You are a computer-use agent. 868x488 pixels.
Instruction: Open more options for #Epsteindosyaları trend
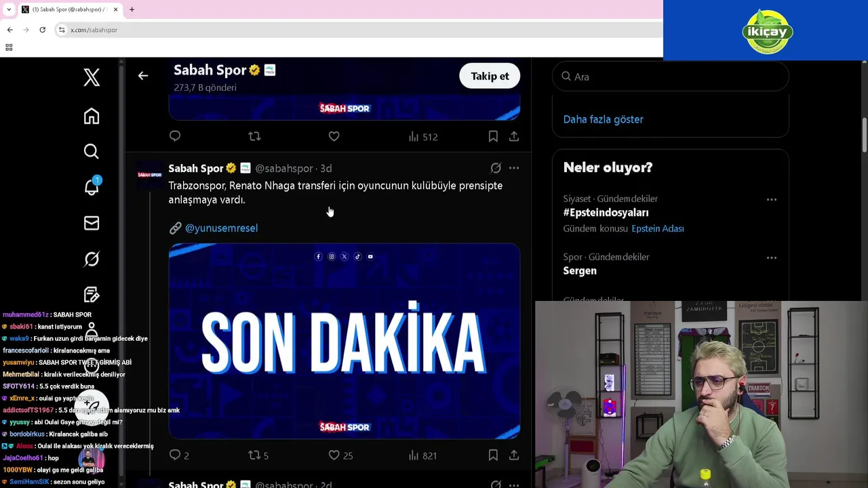click(772, 199)
